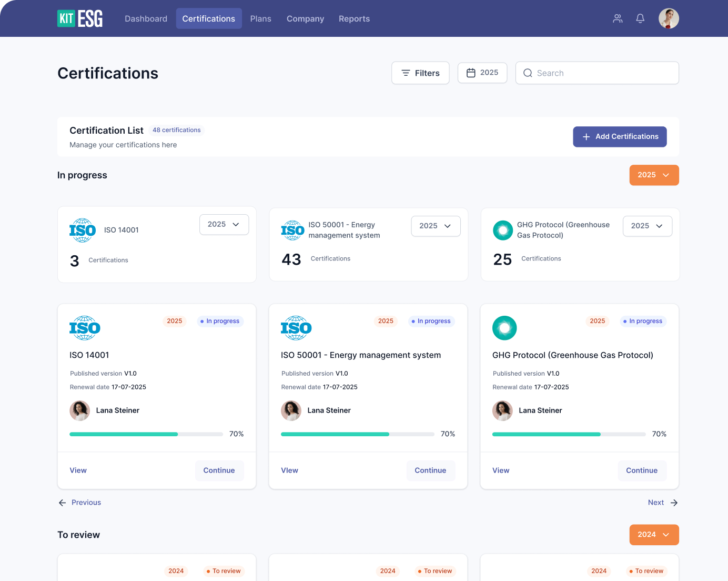Open the 2025 year dropdown on ISO 50001 summary
This screenshot has height=581, width=728.
(x=436, y=226)
